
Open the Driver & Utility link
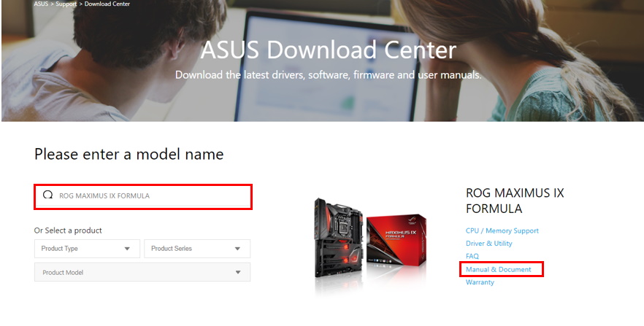pyautogui.click(x=488, y=244)
